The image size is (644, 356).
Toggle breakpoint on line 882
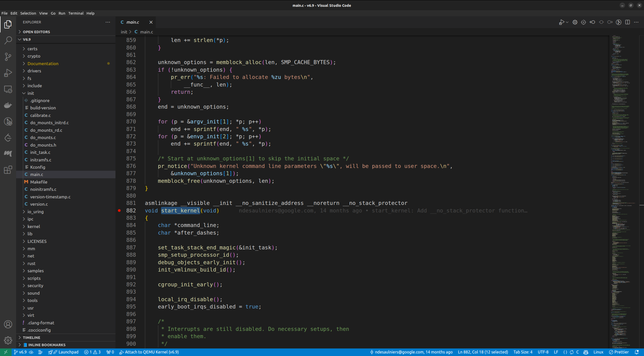coord(120,211)
